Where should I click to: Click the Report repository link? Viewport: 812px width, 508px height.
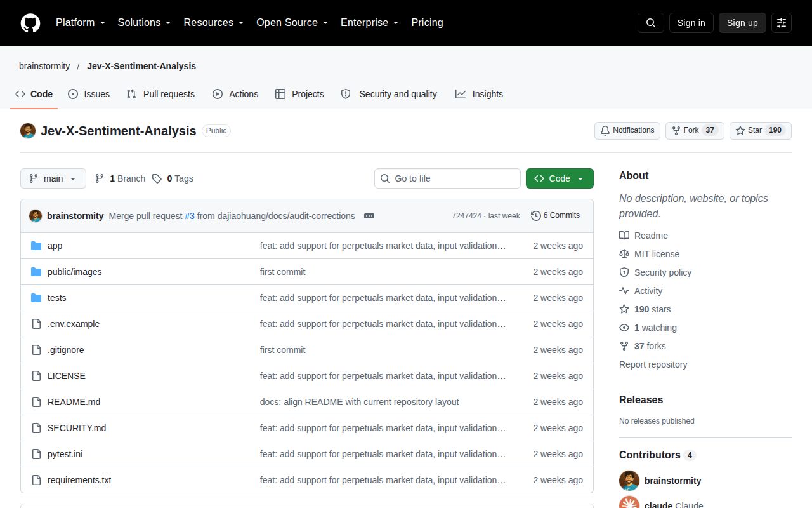(x=653, y=364)
